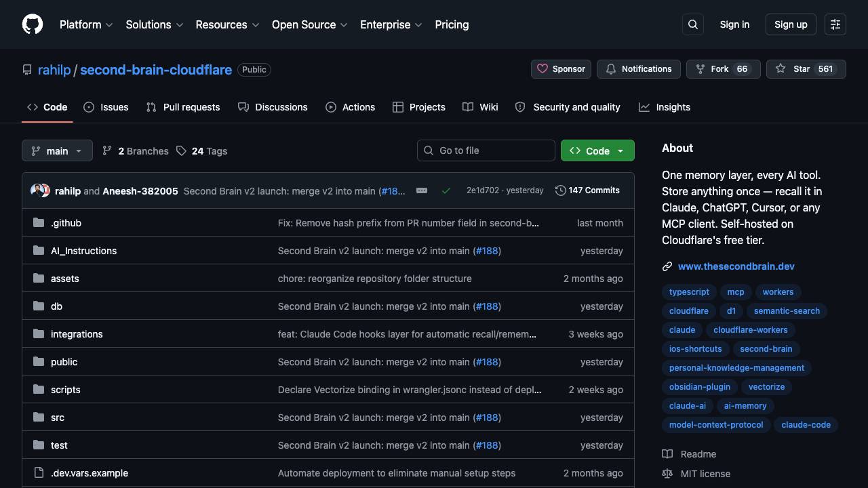The width and height of the screenshot is (868, 488).
Task: View the 2 Branches link
Action: 136,151
